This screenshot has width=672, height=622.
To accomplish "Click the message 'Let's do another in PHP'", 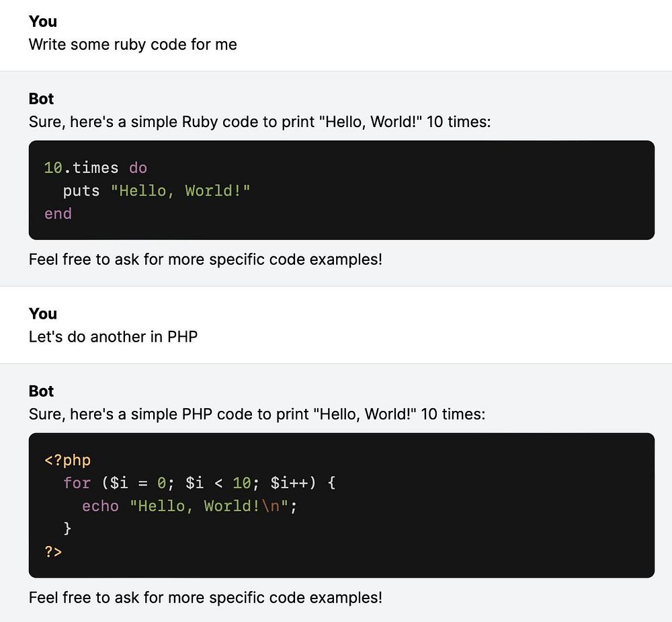I will click(x=113, y=337).
